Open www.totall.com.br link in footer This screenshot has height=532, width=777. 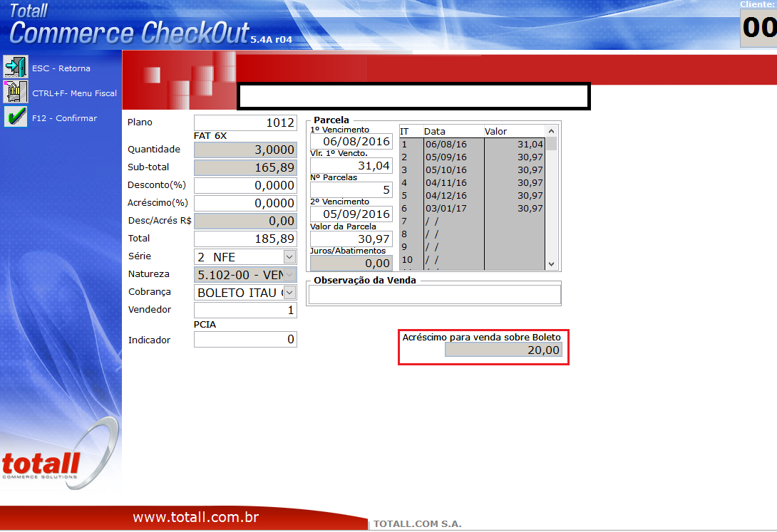pyautogui.click(x=195, y=518)
